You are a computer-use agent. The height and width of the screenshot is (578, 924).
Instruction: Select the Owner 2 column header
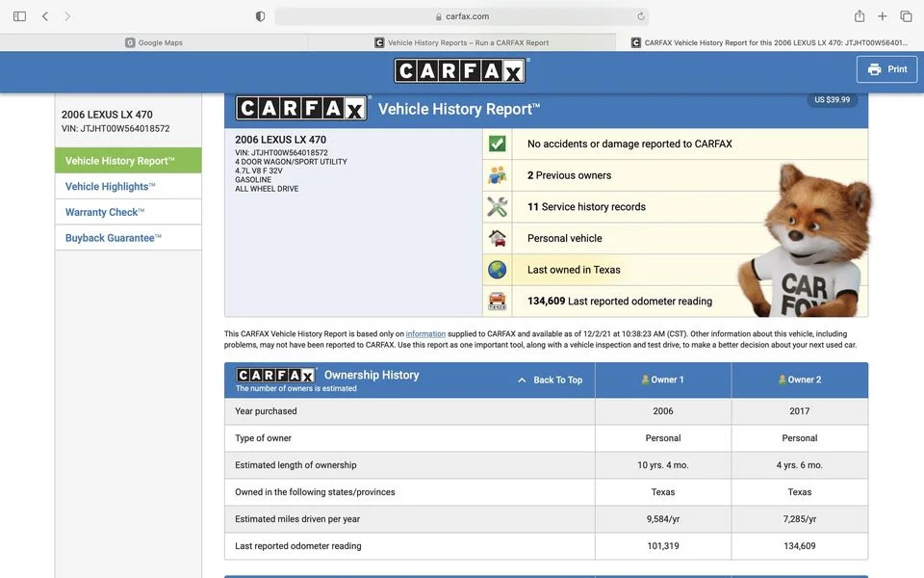800,380
